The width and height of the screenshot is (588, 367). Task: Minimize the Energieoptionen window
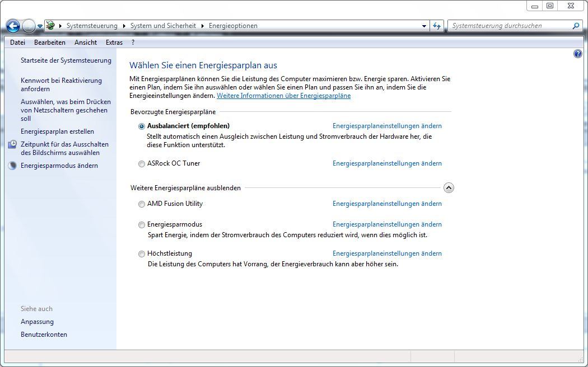(x=535, y=6)
